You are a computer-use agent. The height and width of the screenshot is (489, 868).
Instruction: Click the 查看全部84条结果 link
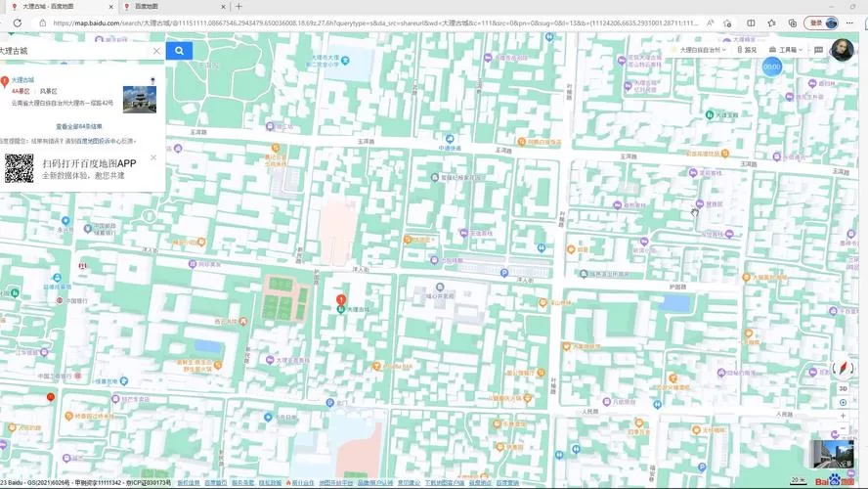[x=78, y=126]
